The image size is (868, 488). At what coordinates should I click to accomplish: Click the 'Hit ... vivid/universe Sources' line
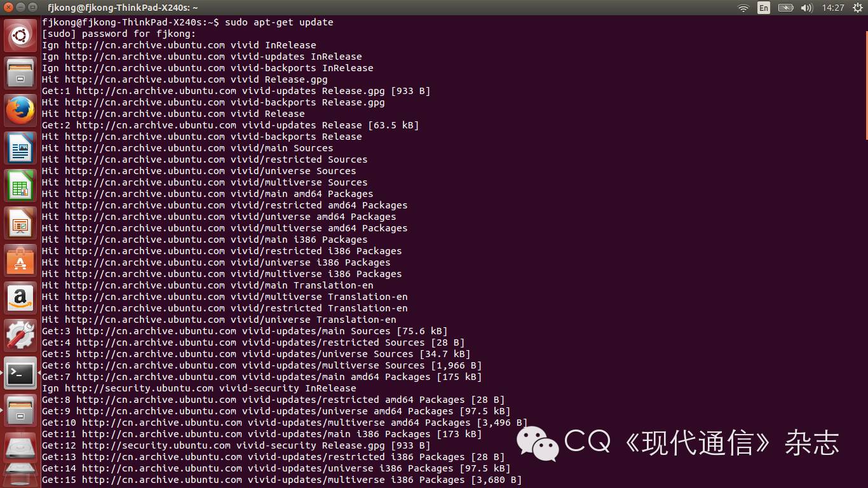tap(199, 171)
